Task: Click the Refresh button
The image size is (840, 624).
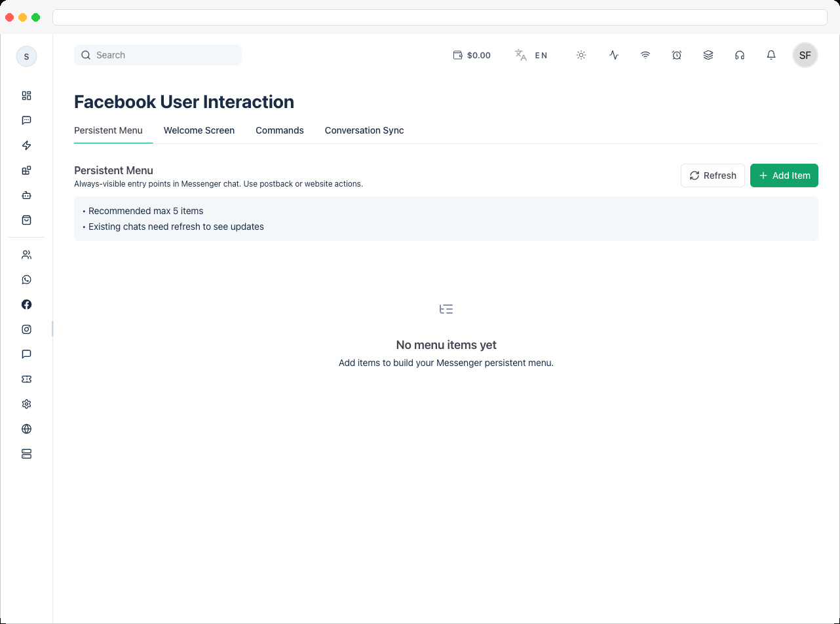Action: [x=713, y=175]
